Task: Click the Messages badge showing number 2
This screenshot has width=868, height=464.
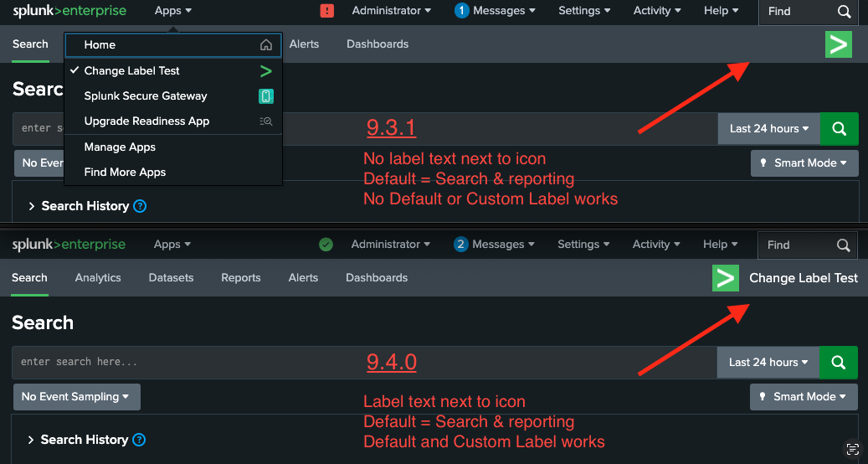Action: pos(460,245)
